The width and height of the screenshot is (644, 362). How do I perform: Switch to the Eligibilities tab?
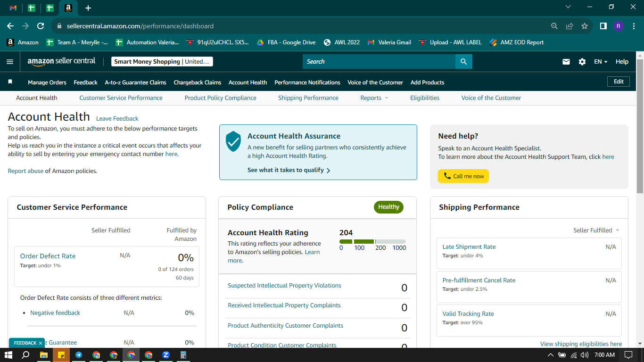(x=425, y=98)
